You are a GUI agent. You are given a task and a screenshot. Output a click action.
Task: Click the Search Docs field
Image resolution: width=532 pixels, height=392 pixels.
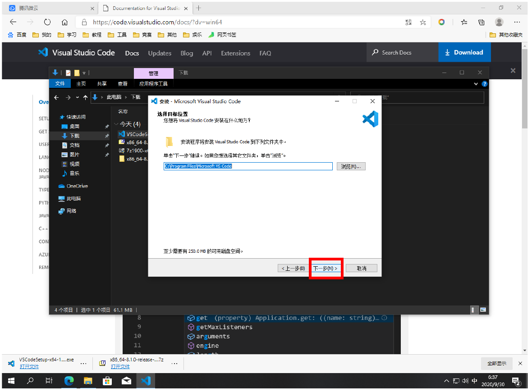coord(401,53)
